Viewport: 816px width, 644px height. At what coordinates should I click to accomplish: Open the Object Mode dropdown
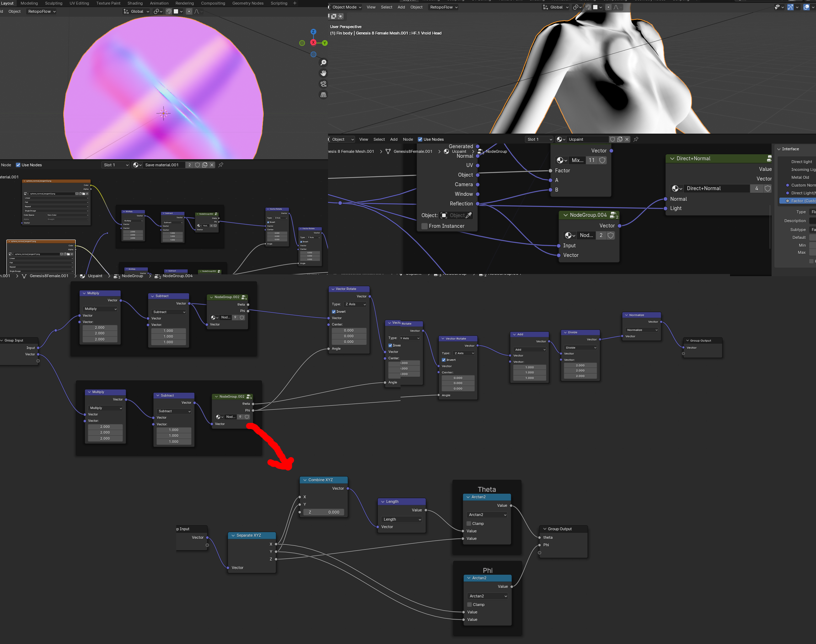pos(346,7)
